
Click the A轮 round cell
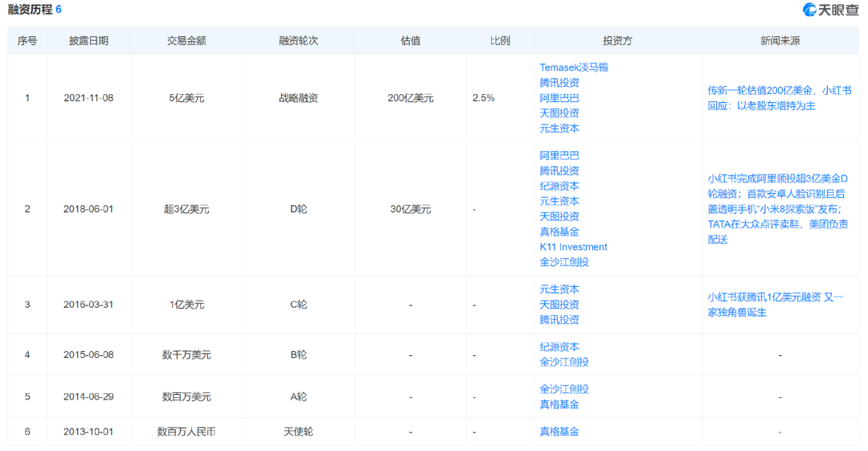[298, 396]
